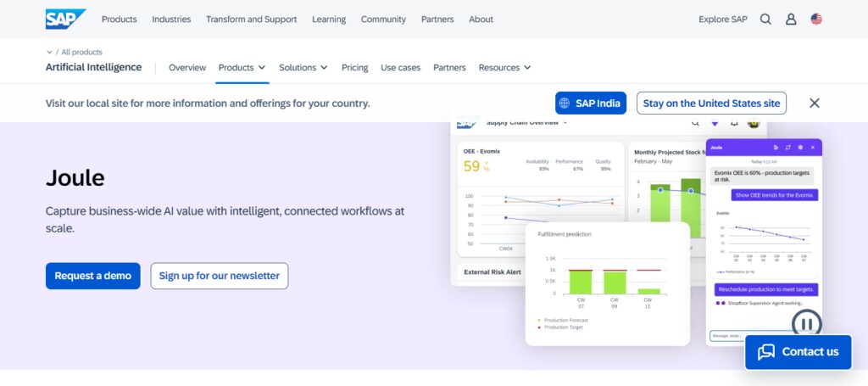
Task: Open the Industries menu
Action: pos(171,20)
